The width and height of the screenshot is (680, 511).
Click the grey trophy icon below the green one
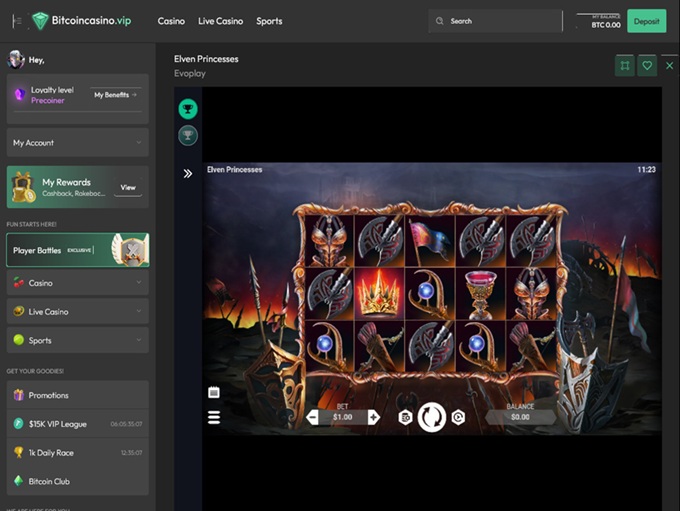click(187, 135)
